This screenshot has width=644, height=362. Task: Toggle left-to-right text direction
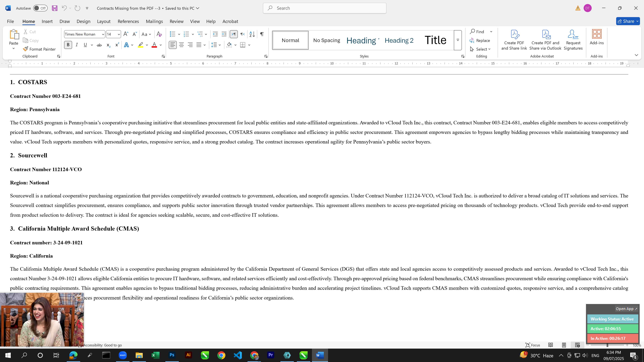(x=234, y=34)
